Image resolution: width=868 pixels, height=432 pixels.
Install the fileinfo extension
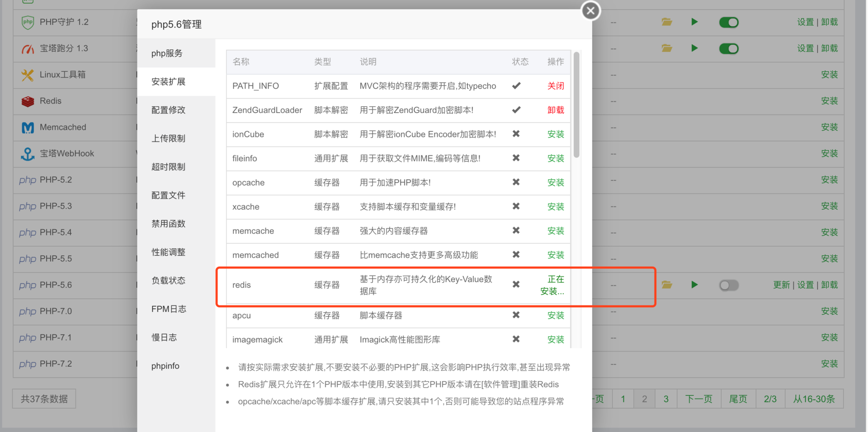[x=556, y=158]
